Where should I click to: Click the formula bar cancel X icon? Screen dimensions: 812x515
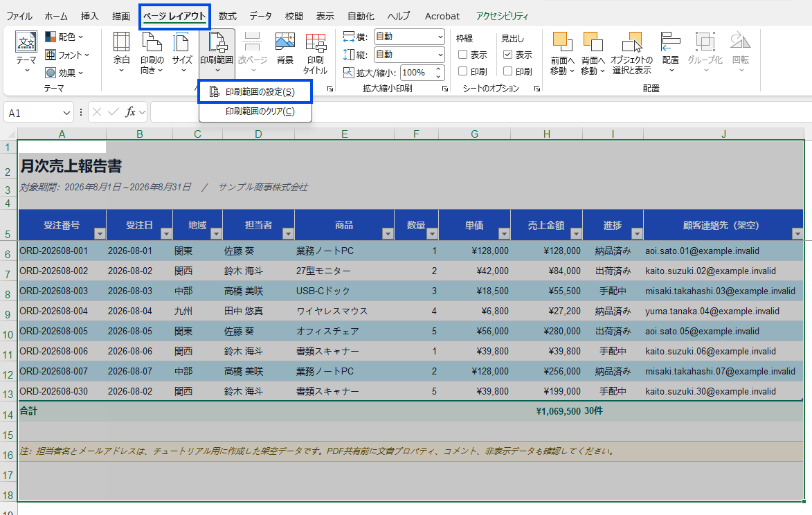click(x=97, y=112)
